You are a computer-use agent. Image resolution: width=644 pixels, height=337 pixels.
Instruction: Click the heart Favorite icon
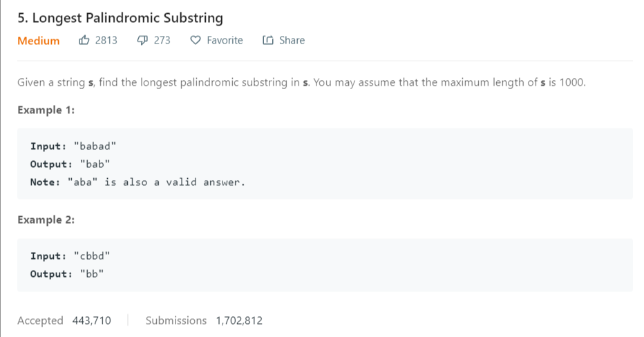(196, 40)
